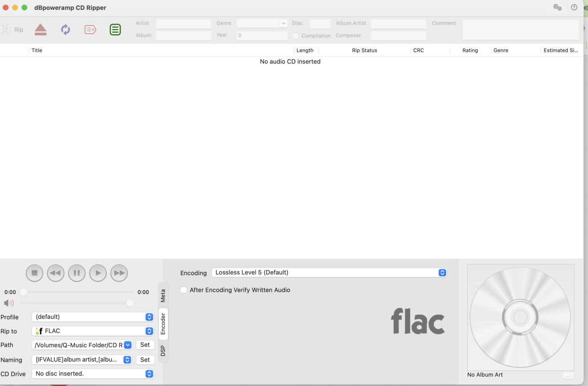
Task: Click the Eject disc icon
Action: tap(40, 30)
